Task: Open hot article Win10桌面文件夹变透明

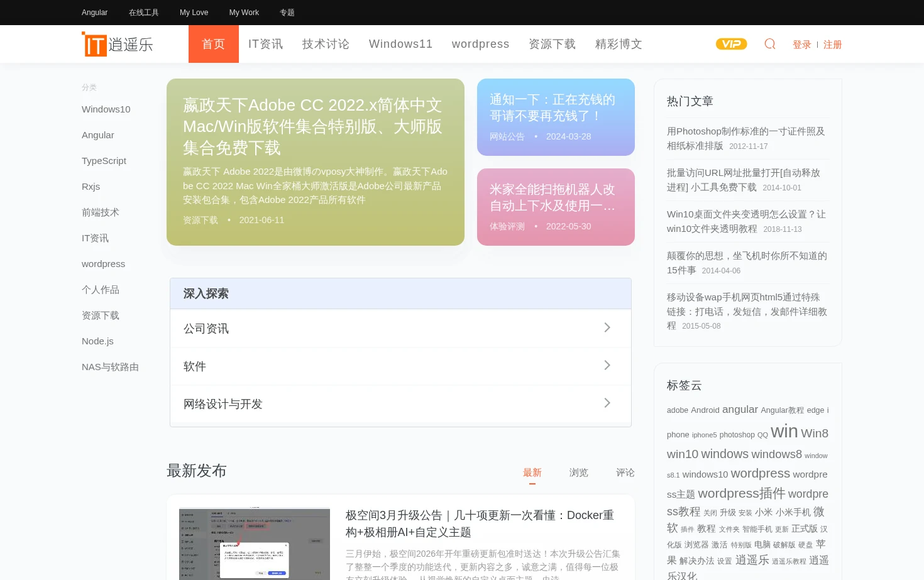Action: 746,221
